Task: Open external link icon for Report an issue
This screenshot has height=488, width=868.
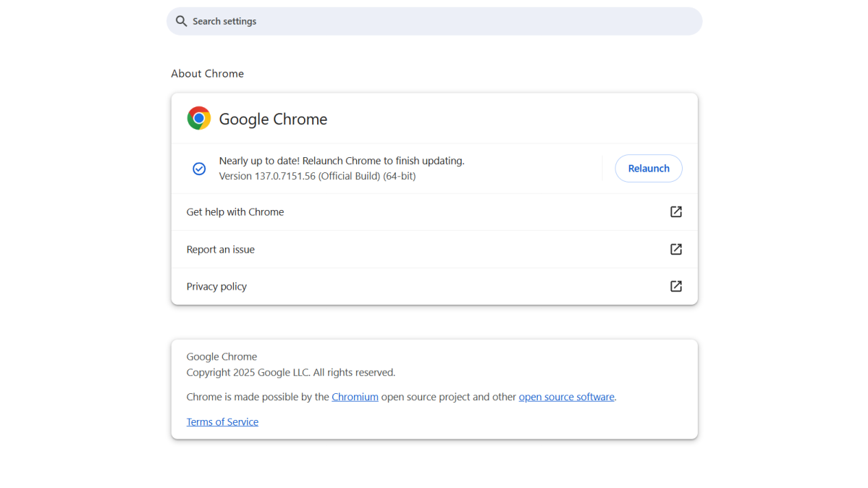Action: [x=676, y=249]
